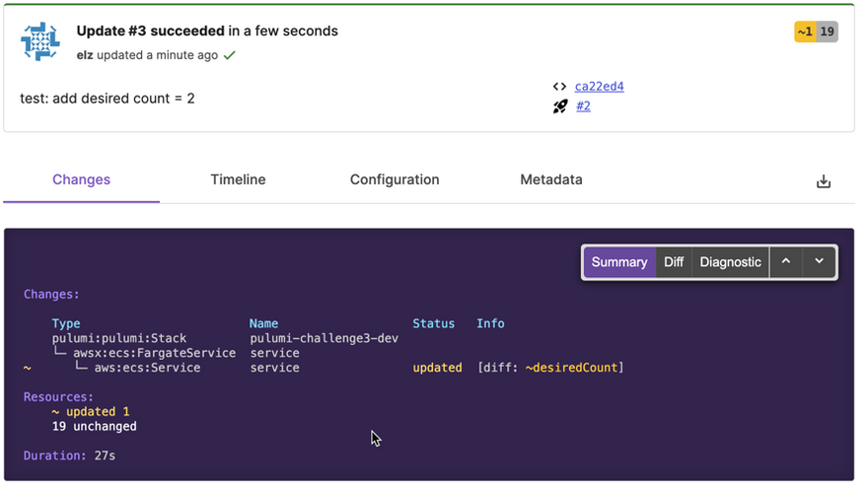868x488 pixels.
Task: Expand with the down chevron button
Action: tap(820, 261)
